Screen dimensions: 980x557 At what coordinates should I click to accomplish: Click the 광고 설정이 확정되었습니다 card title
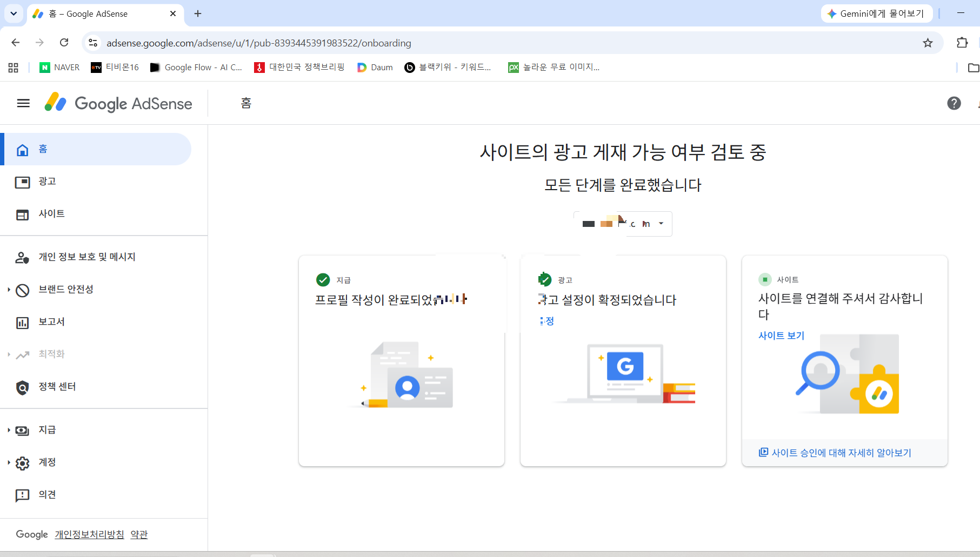point(607,300)
